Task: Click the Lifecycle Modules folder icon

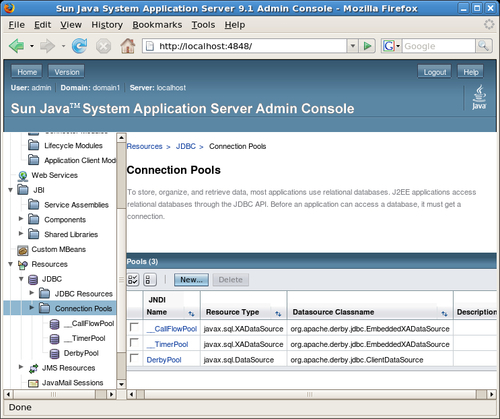Action: tap(33, 145)
